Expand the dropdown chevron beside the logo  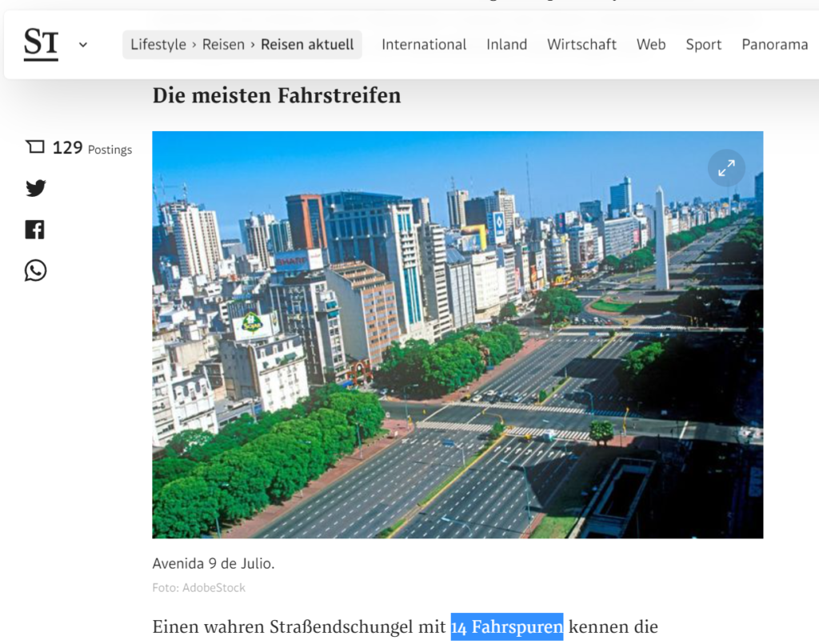(83, 45)
